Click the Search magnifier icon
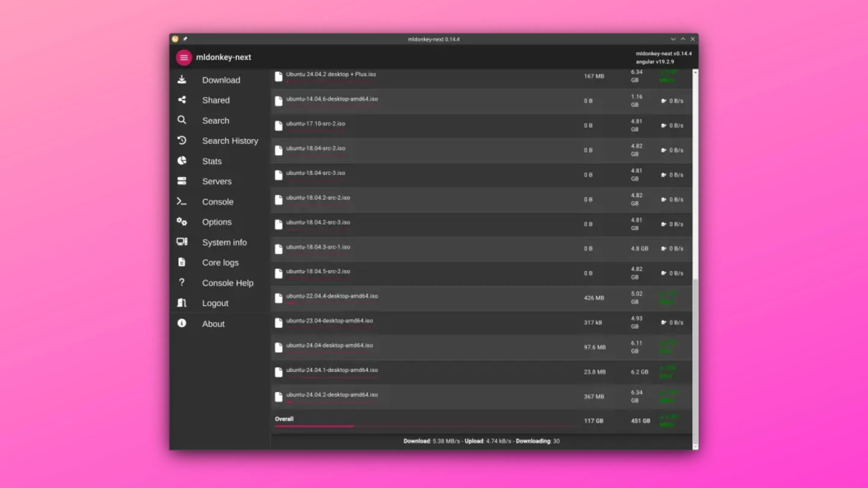 tap(182, 120)
